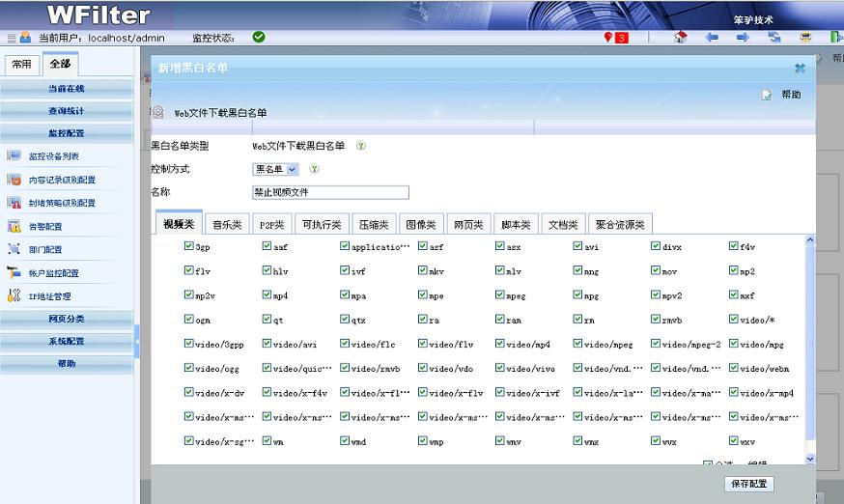Click the back arrow navigation icon

[712, 38]
